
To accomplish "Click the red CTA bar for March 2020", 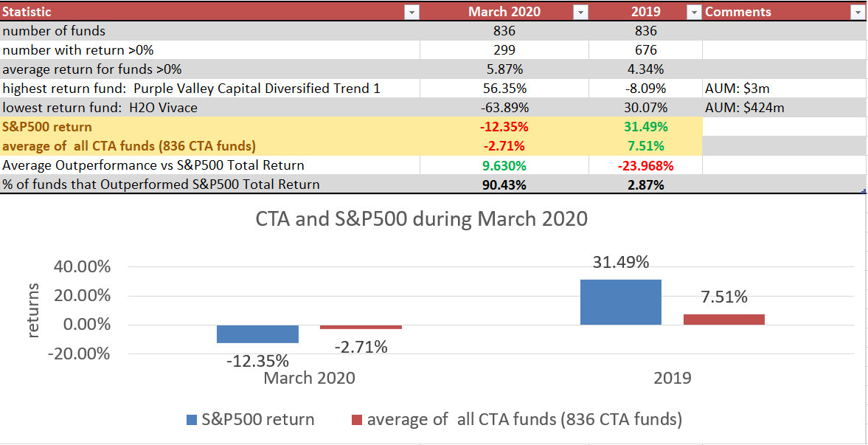I will (361, 327).
